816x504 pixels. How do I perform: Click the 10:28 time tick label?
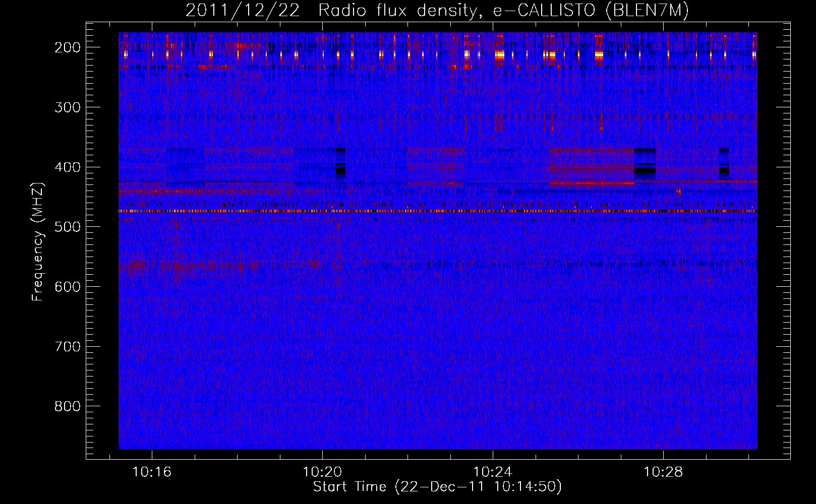[663, 472]
